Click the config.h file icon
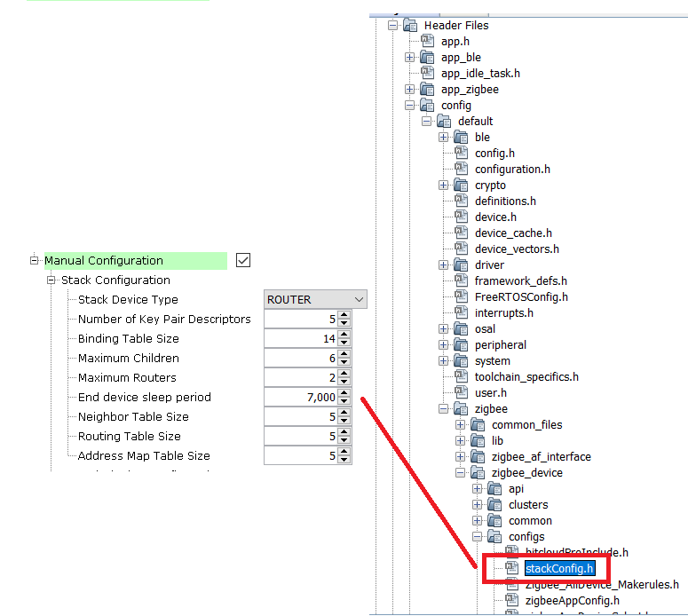Viewport: 688px width, 616px height. pos(461,154)
